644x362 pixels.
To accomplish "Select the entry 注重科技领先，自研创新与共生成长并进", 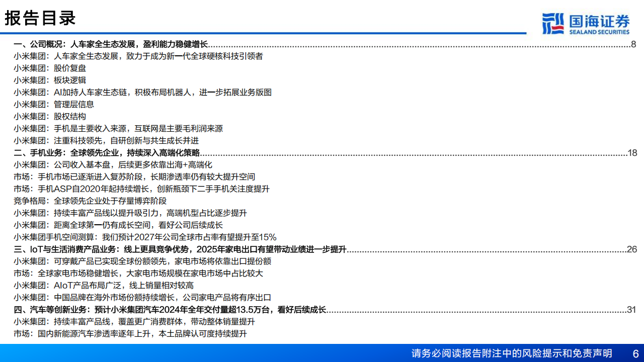I will pyautogui.click(x=106, y=141).
